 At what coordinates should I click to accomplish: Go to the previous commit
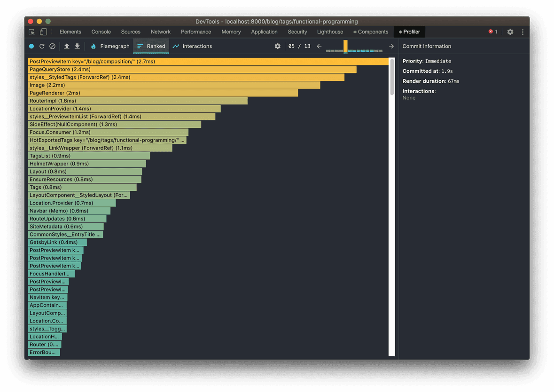click(x=319, y=46)
